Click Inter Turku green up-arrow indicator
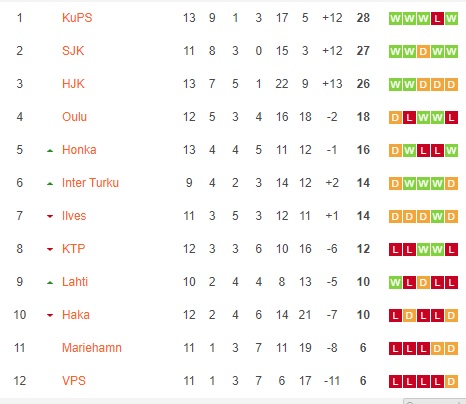Image resolution: width=466 pixels, height=404 pixels. pyautogui.click(x=50, y=184)
